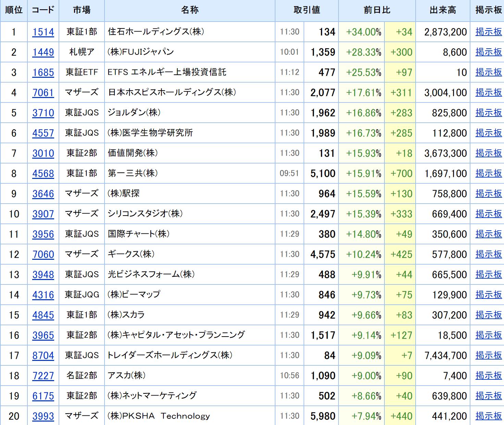The width and height of the screenshot is (504, 425).
Task: Open 掲示板 link for ビーマップ
Action: tap(489, 295)
